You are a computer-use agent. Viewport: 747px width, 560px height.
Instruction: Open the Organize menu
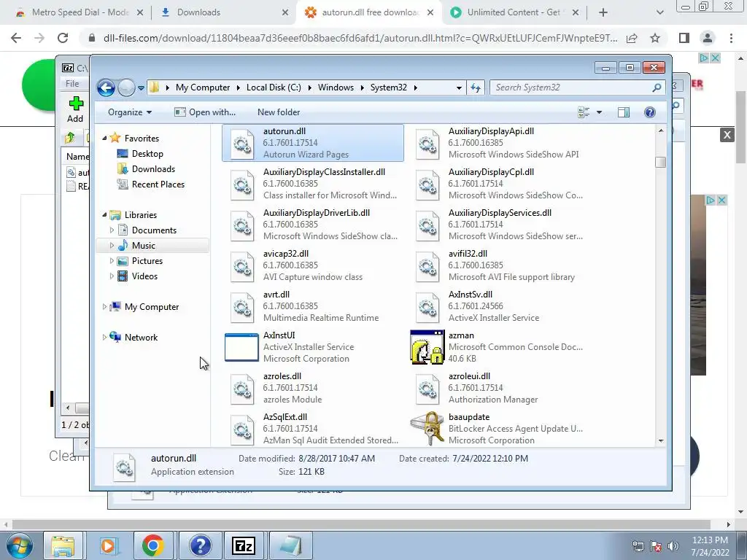[130, 112]
